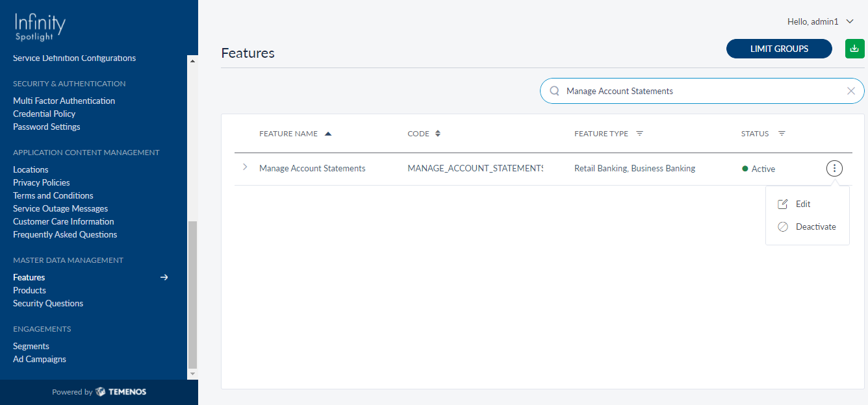868x405 pixels.
Task: Navigate to Ad Campaigns
Action: 40,359
